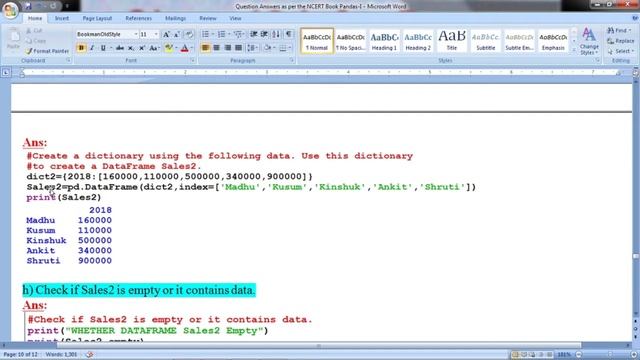Open Change Styles menu
Image resolution: width=640 pixels, height=360 pixels.
589,41
